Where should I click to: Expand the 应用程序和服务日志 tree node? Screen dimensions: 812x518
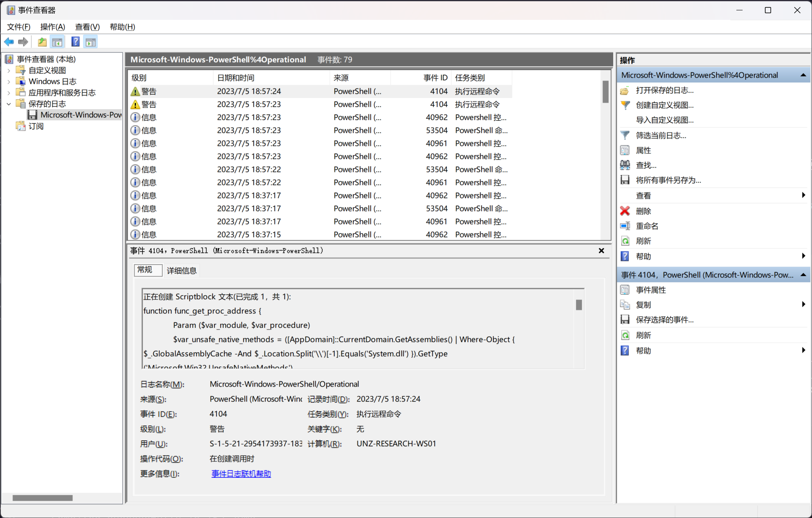point(9,93)
